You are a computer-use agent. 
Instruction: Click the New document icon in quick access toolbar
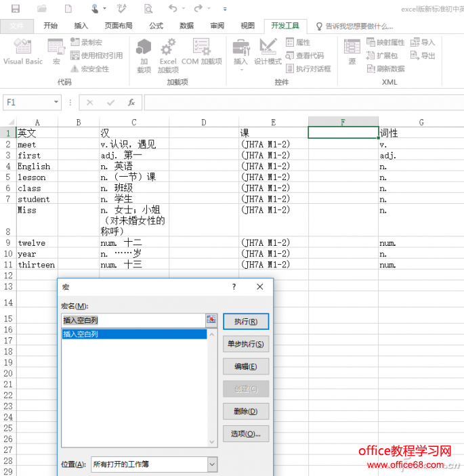coord(68,9)
